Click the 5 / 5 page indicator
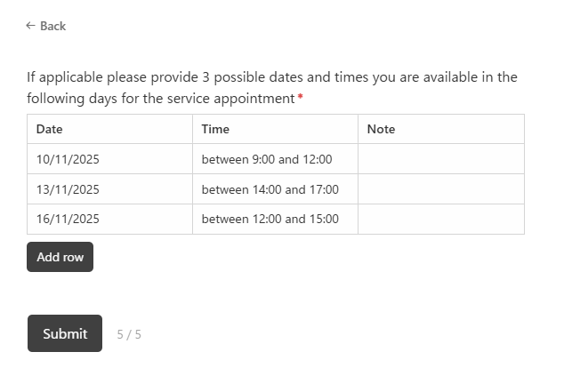 [129, 334]
